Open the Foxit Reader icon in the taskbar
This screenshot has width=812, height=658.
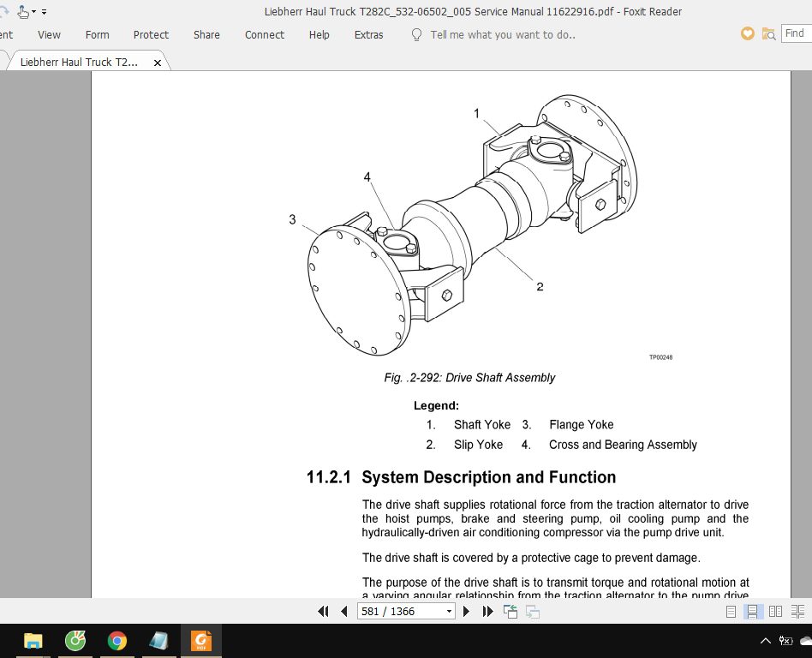click(x=200, y=640)
